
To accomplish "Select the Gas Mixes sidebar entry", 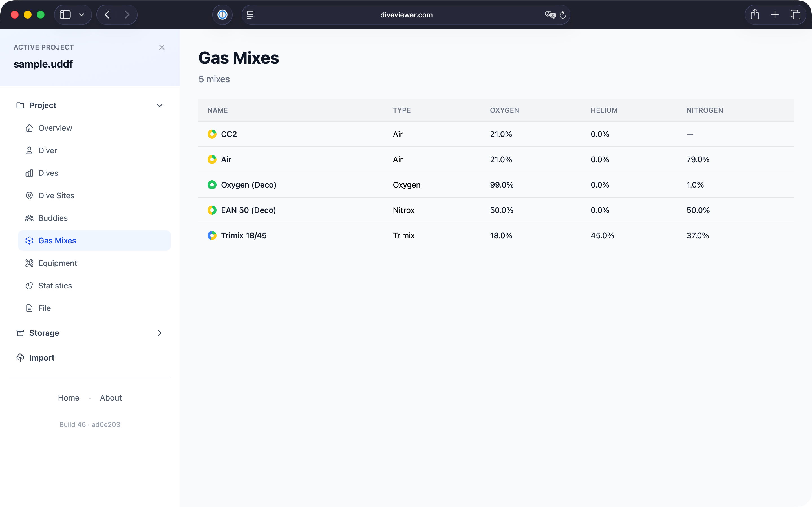I will click(57, 241).
